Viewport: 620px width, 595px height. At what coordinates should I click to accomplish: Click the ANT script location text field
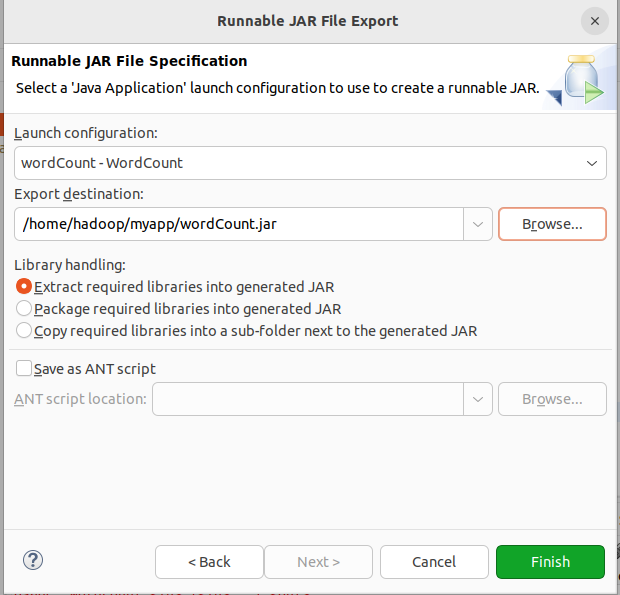pyautogui.click(x=307, y=399)
